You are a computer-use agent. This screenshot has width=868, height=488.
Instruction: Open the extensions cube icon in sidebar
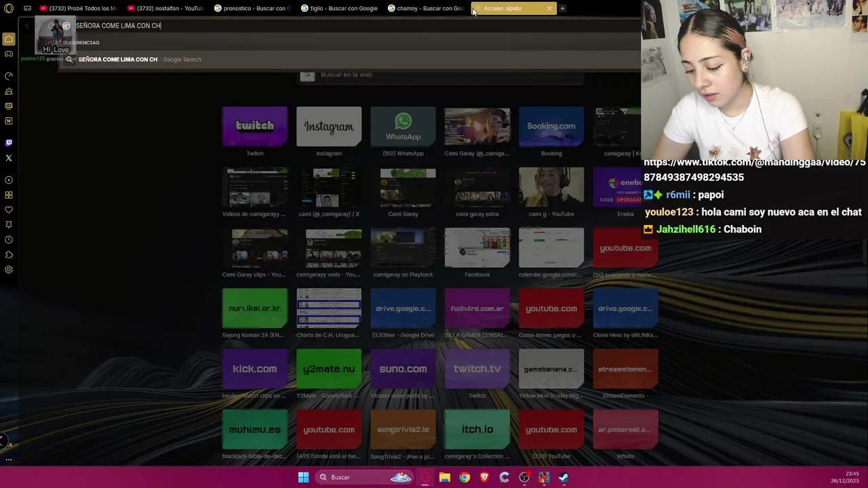[x=9, y=255]
